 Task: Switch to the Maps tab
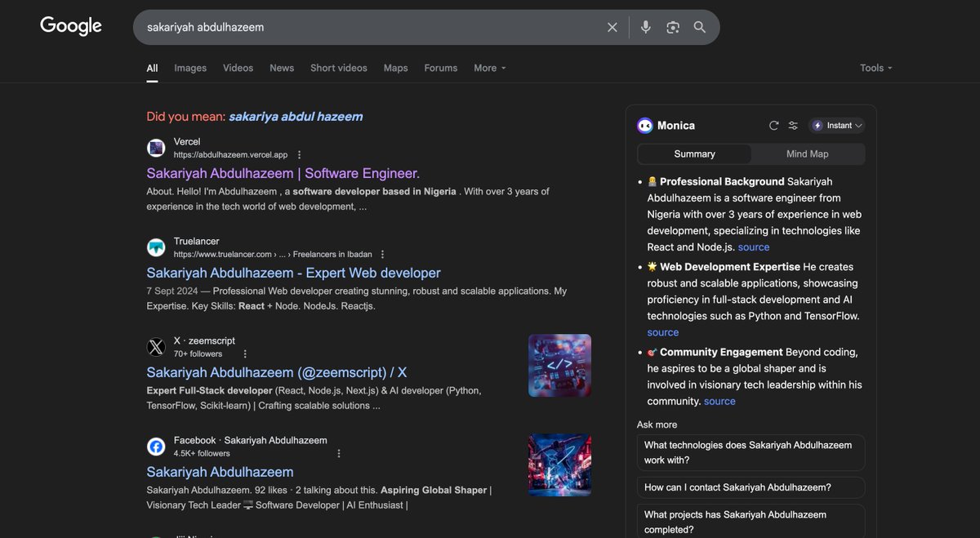click(395, 68)
